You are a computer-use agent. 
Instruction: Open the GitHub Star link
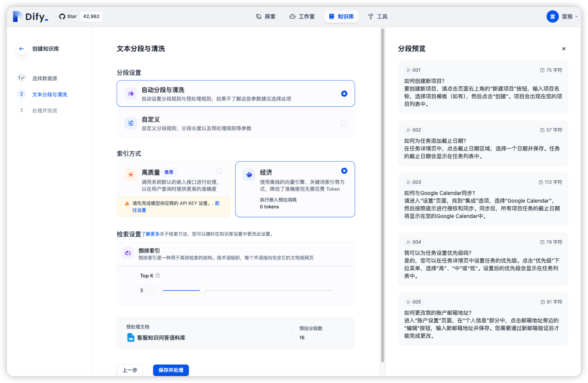point(68,17)
